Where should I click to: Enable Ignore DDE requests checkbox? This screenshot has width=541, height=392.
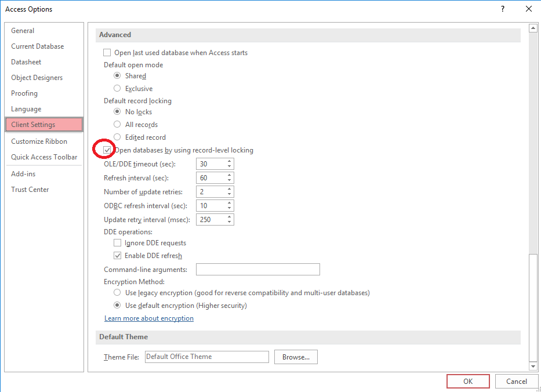[117, 243]
